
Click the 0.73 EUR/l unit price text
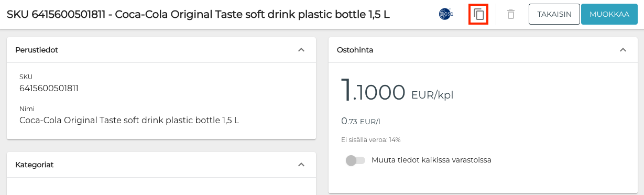[361, 121]
